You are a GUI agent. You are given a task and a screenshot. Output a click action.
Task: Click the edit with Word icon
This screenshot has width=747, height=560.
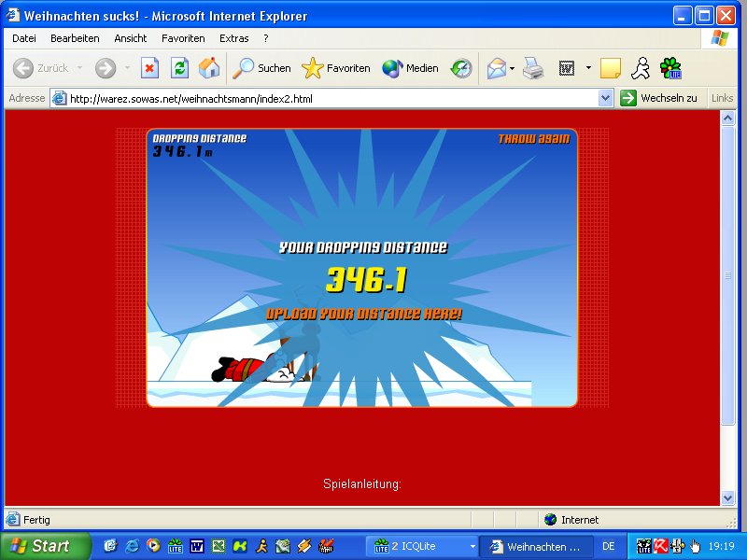(567, 68)
